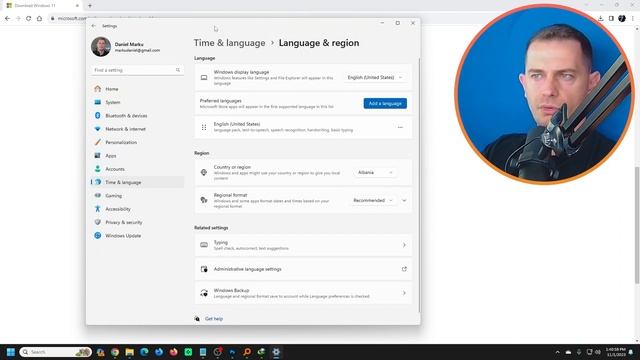Click the Windows Backup cloud icon
The height and width of the screenshot is (360, 640).
[x=204, y=293]
